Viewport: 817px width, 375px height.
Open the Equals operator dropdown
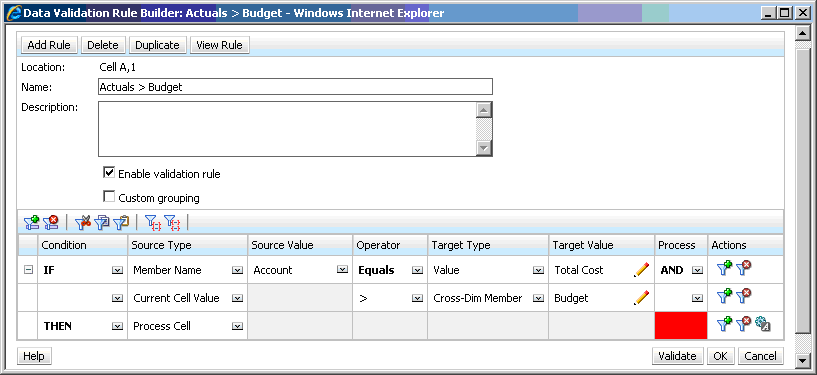(x=417, y=270)
